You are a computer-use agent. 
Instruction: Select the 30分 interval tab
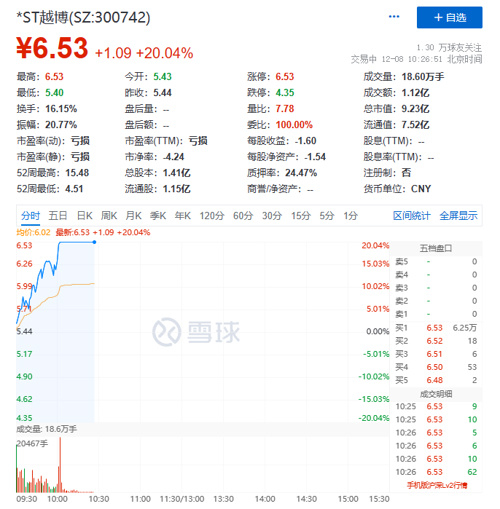(272, 216)
